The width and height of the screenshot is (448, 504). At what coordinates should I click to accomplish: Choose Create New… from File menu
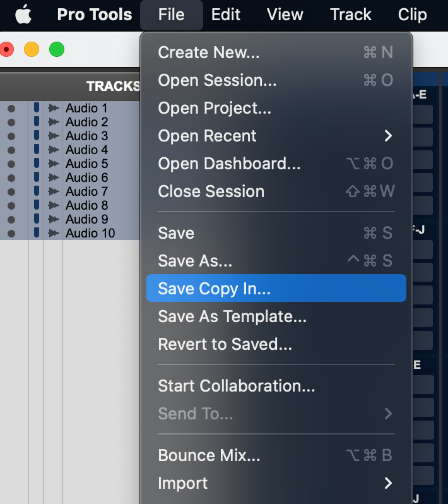tap(276, 52)
